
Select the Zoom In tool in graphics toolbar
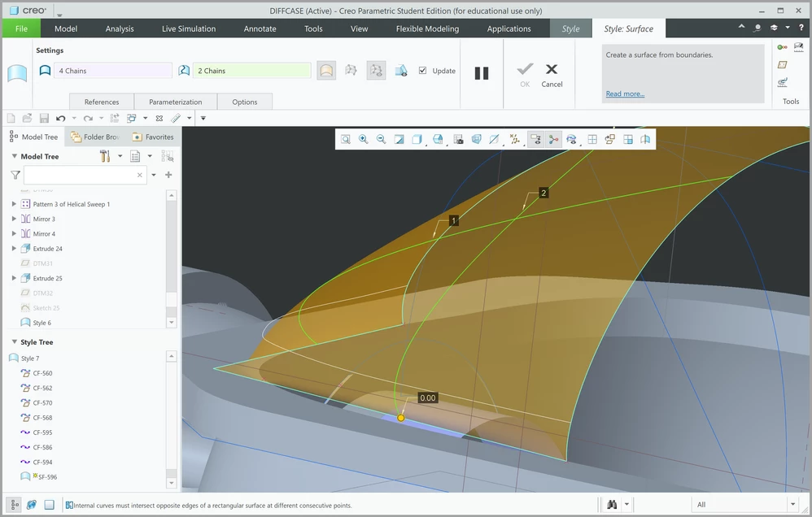click(364, 139)
